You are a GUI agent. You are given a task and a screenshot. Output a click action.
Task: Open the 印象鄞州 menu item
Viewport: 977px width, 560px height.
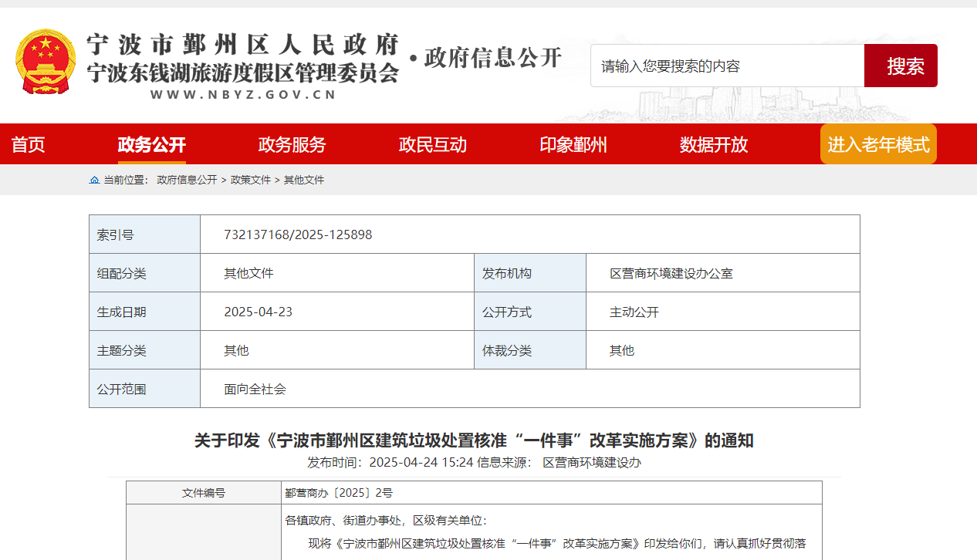click(573, 145)
